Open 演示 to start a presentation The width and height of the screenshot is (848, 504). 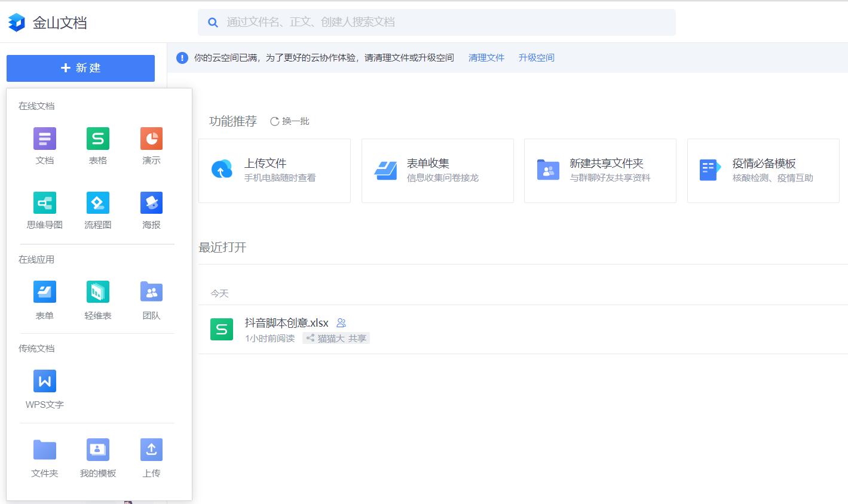(x=151, y=145)
